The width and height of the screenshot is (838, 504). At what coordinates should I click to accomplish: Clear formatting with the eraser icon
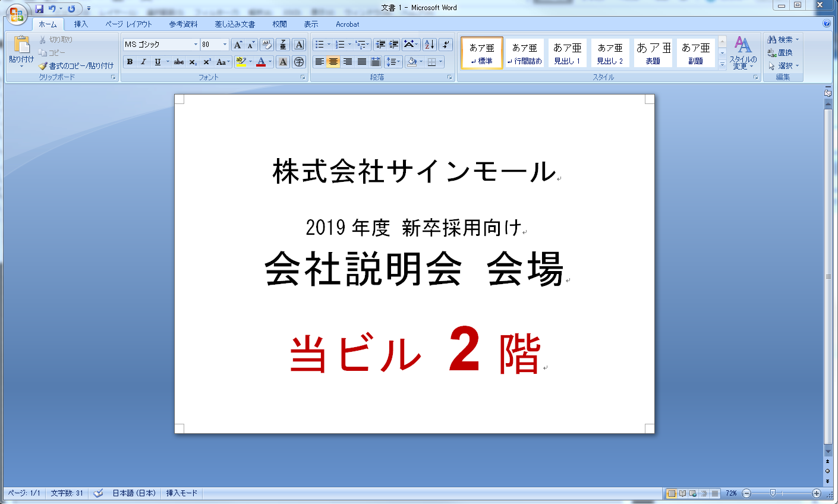pos(266,45)
